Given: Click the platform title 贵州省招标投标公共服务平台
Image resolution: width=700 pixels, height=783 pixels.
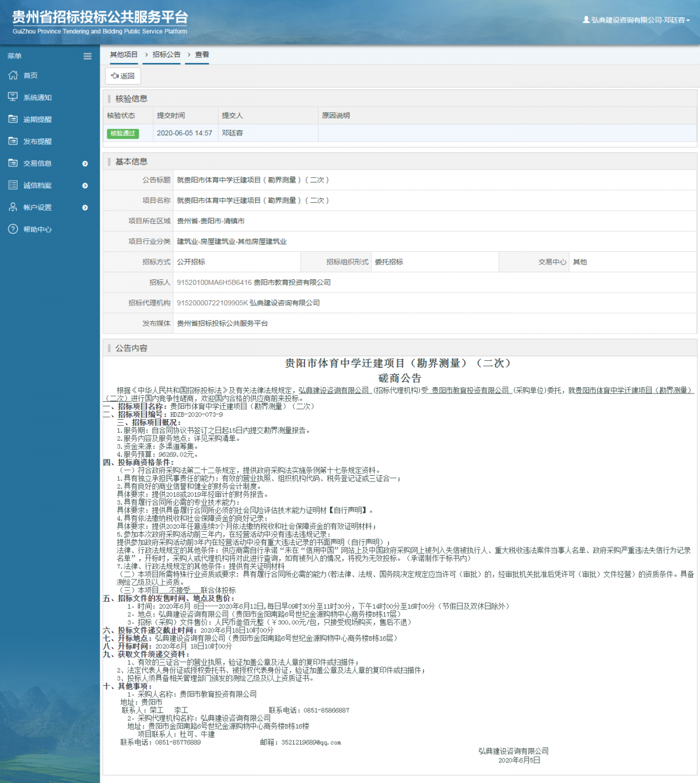Looking at the screenshot, I should [100, 17].
